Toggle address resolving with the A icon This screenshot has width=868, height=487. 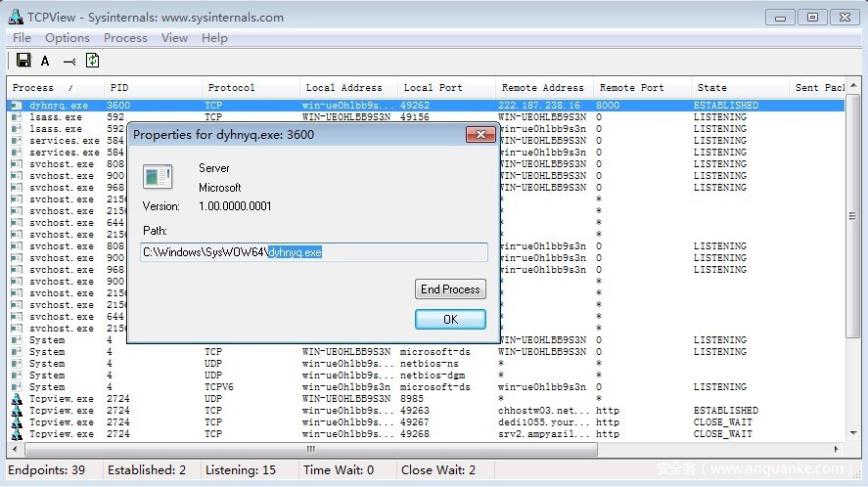click(x=45, y=61)
